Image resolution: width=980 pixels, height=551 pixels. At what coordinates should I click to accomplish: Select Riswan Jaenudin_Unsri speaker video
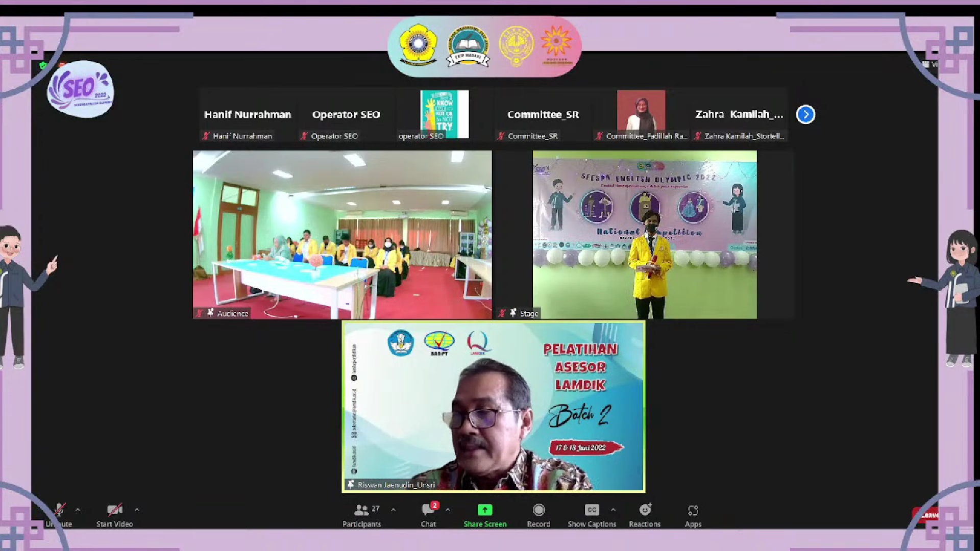coord(494,407)
